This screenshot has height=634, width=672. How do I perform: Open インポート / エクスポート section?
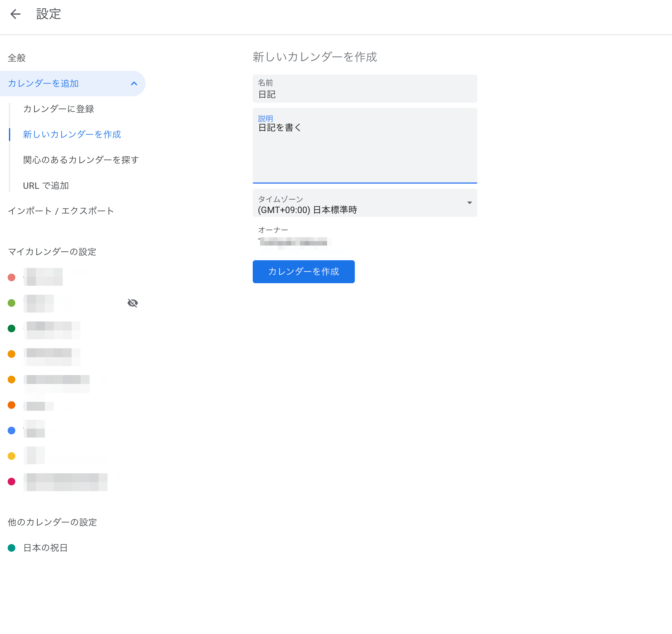(x=61, y=211)
